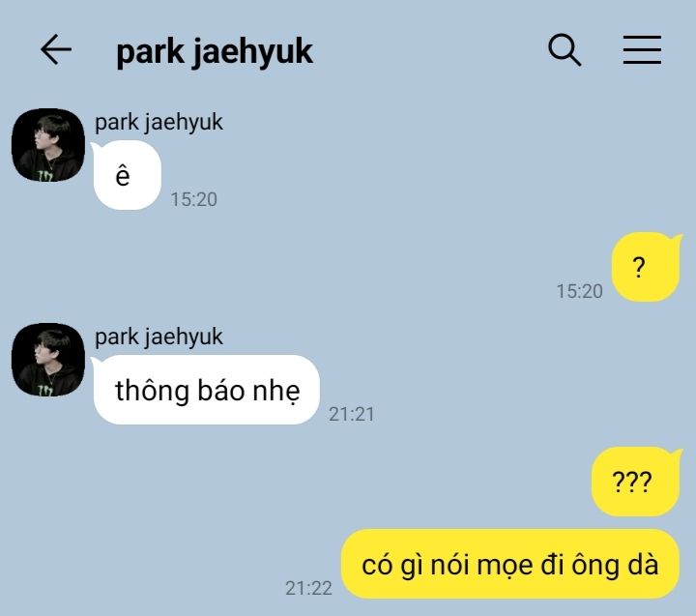Click the 15:20 timestamp beside 'ê'

tap(194, 199)
